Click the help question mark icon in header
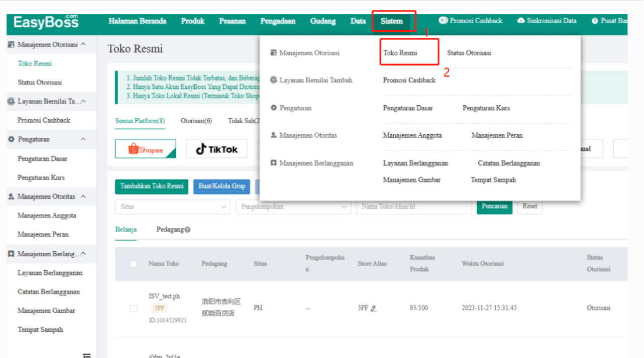This screenshot has width=644, height=358. (595, 21)
